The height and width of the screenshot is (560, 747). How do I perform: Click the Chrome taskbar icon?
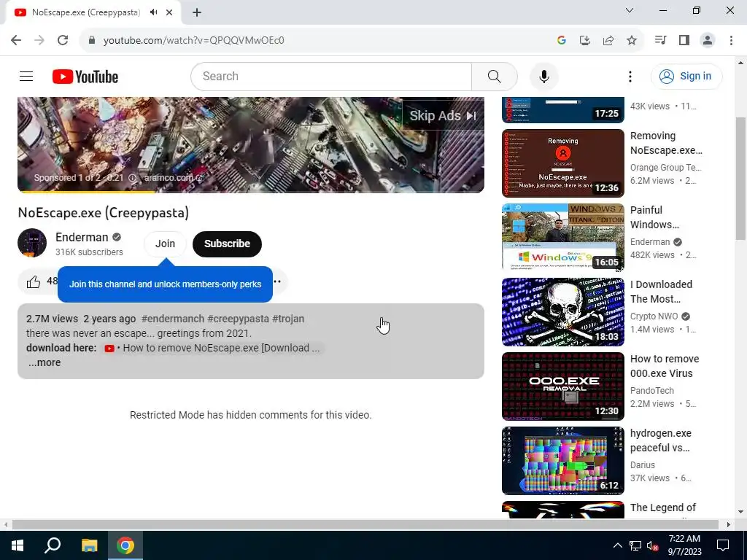[x=125, y=545]
